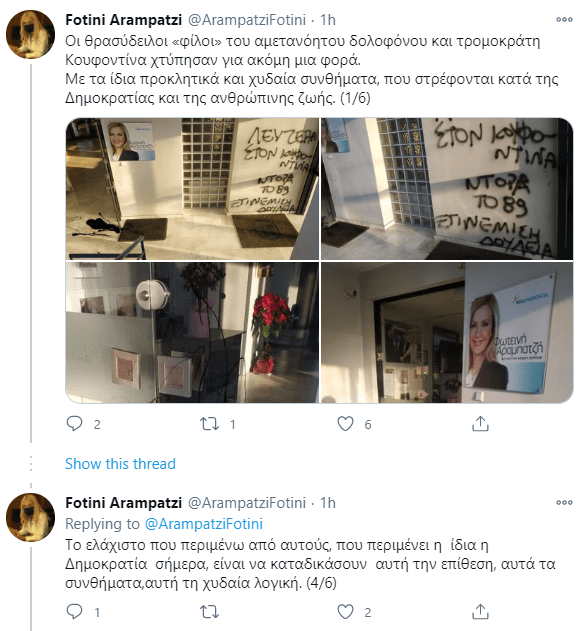Screen dimensions: 586x631
Task: Retweet the first tweet with photos
Action: 210,424
